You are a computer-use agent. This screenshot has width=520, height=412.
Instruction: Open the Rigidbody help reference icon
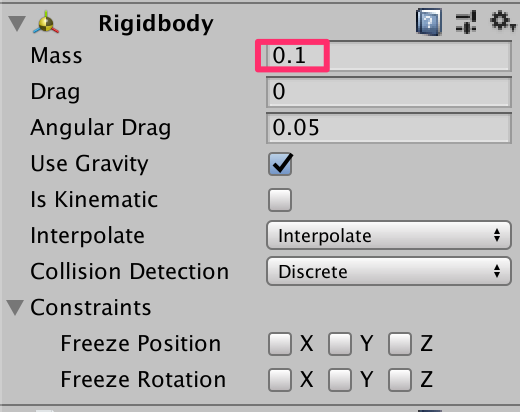click(429, 22)
